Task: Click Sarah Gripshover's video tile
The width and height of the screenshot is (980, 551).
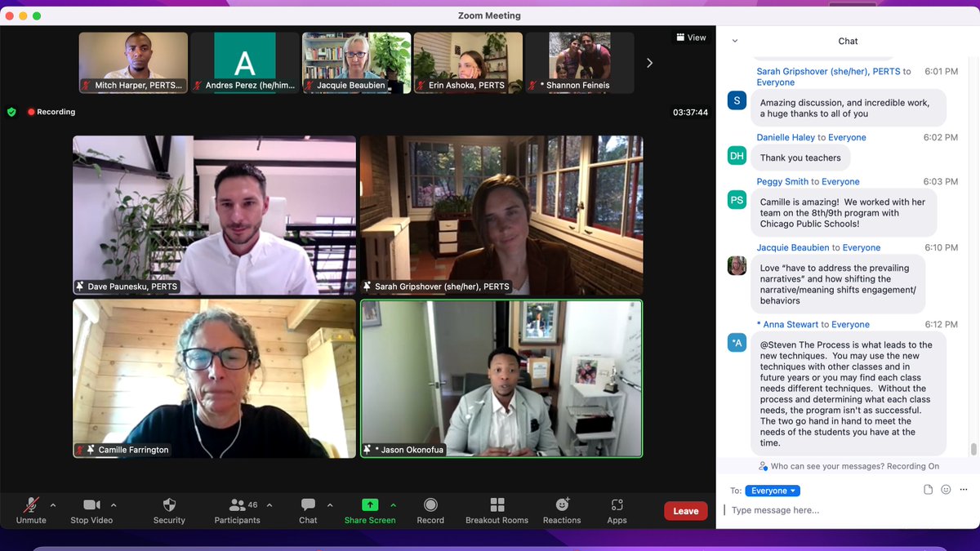Action: click(x=501, y=216)
